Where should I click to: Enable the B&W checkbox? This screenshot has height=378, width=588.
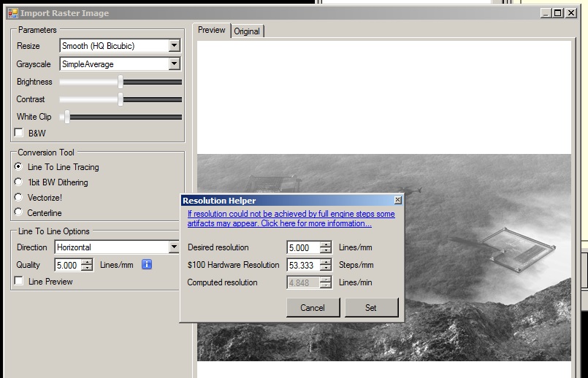tap(19, 133)
